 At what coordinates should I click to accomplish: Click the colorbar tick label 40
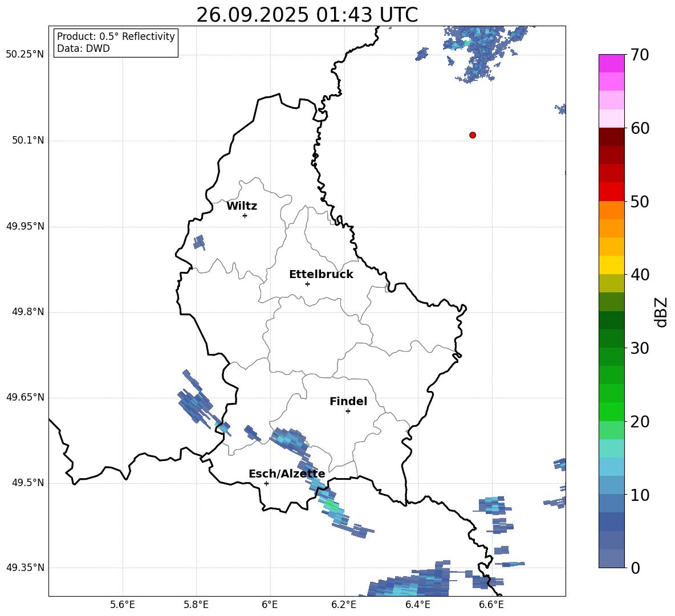click(x=640, y=275)
